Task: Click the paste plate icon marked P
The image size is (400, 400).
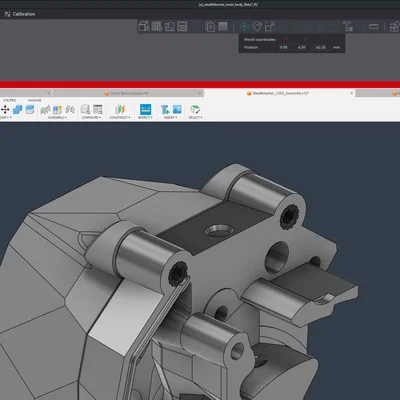Action: click(210, 26)
